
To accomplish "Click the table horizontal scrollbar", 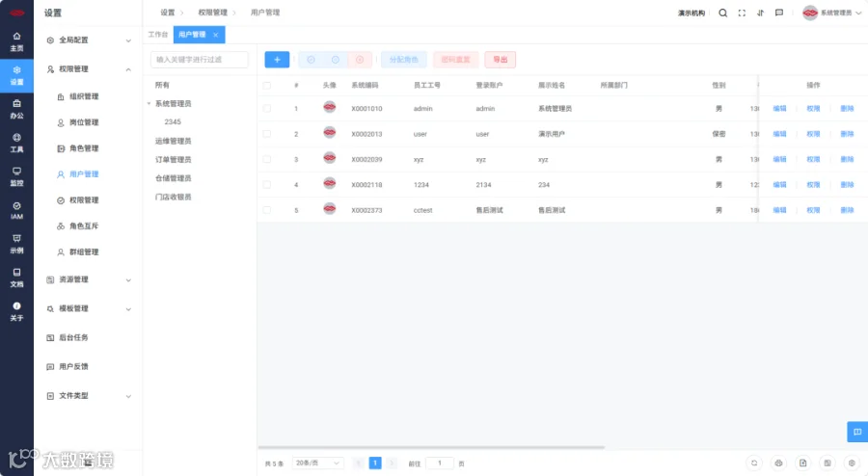I will click(x=431, y=447).
